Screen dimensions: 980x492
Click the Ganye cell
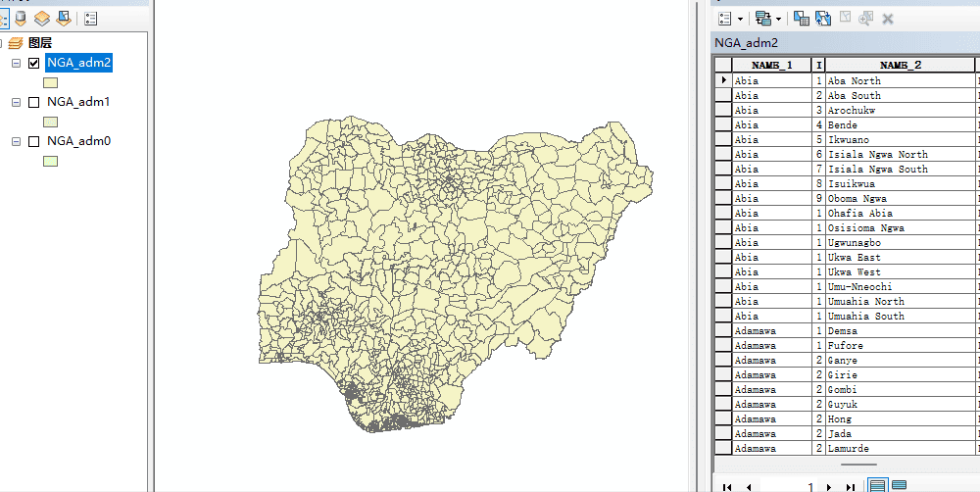pos(901,360)
